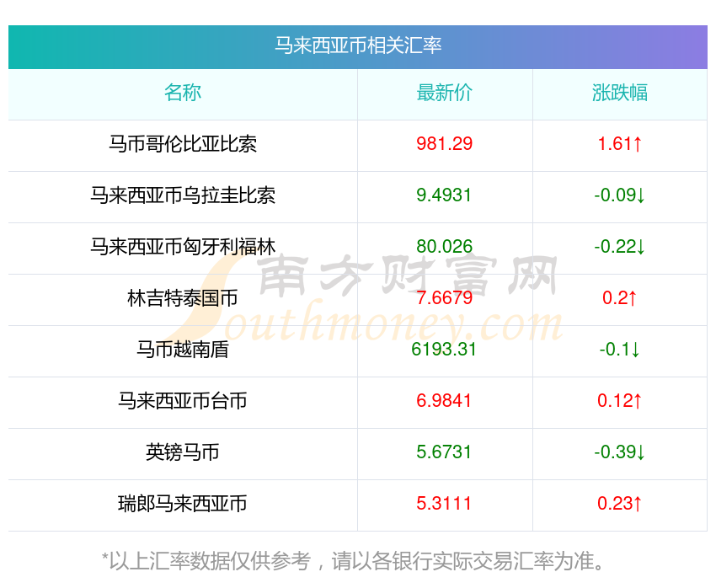The image size is (716, 588).
Task: Select the 马币越南盾 row name
Action: pyautogui.click(x=183, y=350)
